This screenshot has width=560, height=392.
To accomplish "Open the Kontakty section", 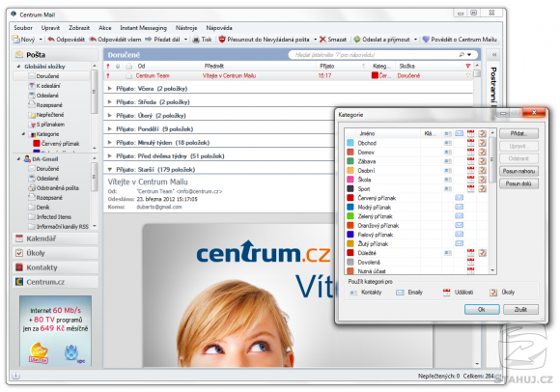I will [x=55, y=267].
